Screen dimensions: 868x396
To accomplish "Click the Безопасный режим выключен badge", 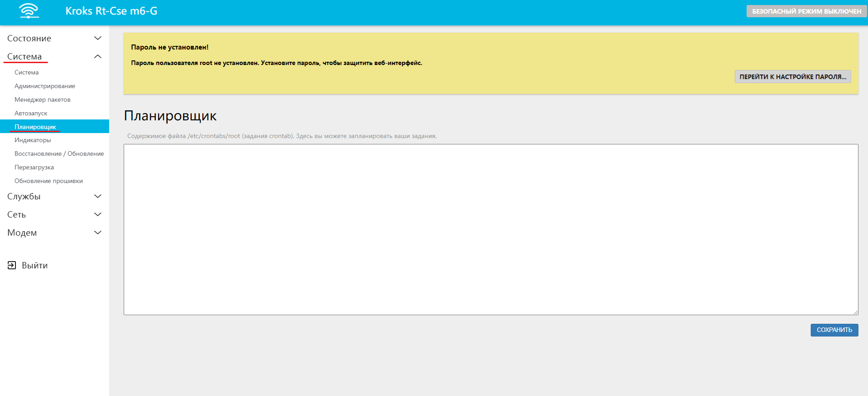I will tap(806, 11).
